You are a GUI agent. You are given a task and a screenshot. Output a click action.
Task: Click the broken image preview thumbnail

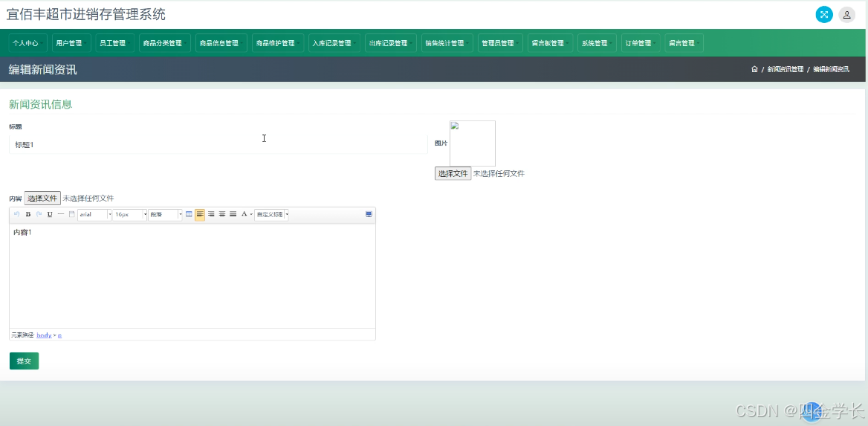[x=472, y=143]
